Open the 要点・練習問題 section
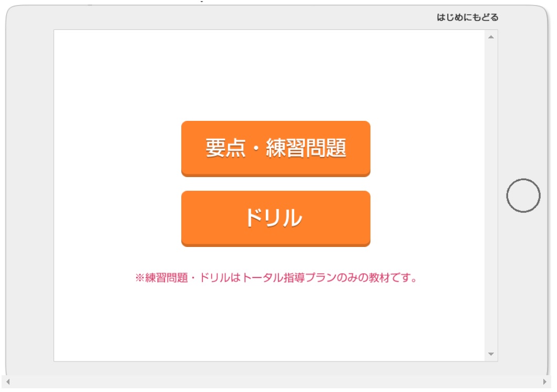 (276, 148)
